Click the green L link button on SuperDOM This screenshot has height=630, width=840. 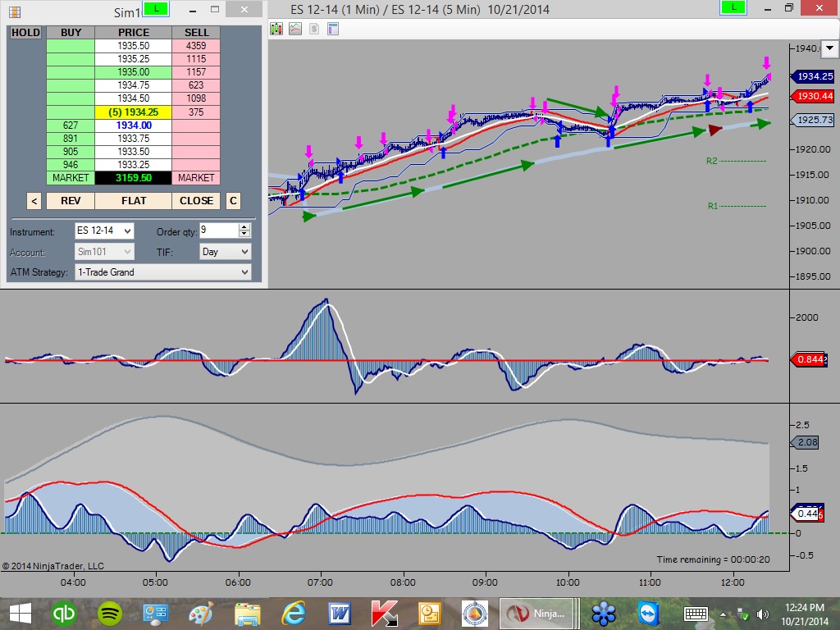pyautogui.click(x=156, y=8)
